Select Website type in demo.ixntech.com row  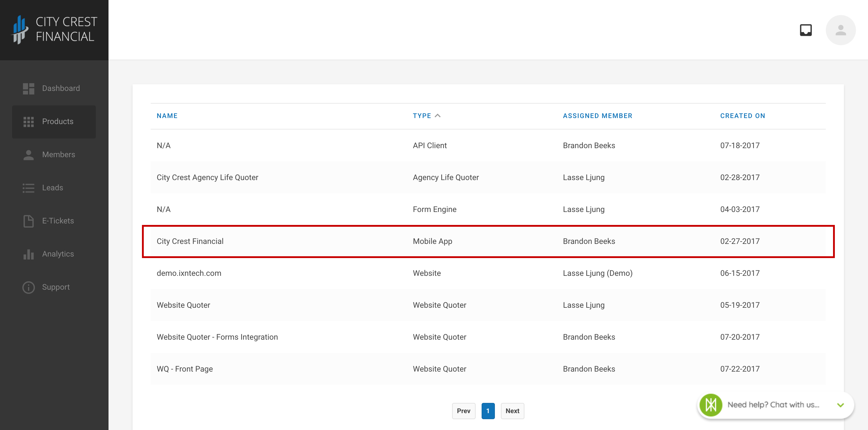click(x=426, y=273)
